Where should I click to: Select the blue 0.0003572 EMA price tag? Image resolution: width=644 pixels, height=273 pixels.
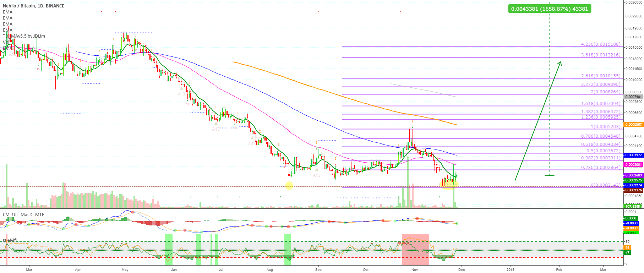click(633, 155)
